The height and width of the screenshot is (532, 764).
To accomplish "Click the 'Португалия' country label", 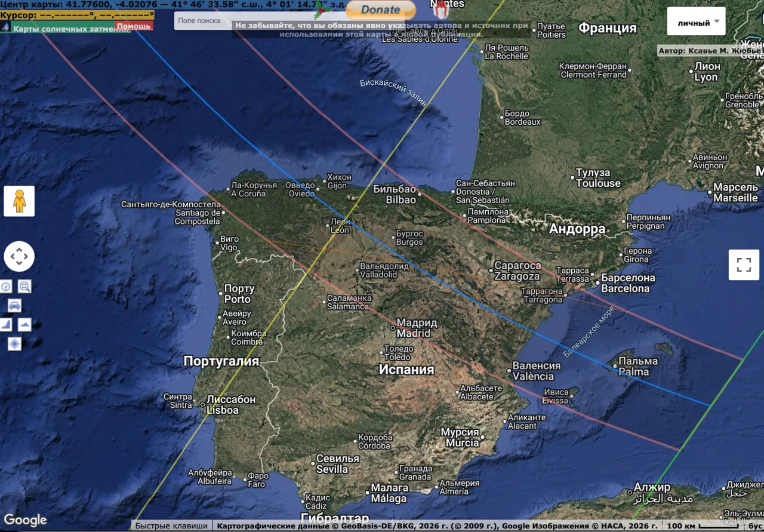I will click(x=221, y=361).
